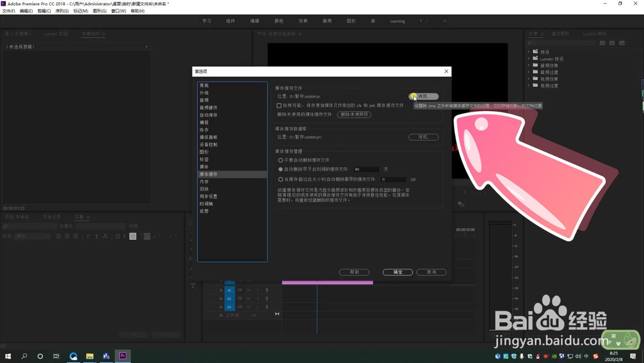Cancel the dialog with the 取消 button
644x363 pixels.
coord(431,272)
